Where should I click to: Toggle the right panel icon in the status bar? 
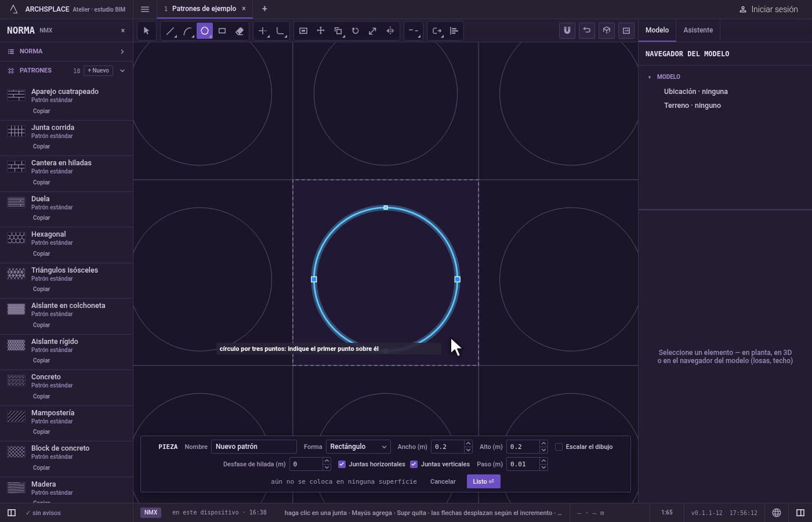(800, 513)
